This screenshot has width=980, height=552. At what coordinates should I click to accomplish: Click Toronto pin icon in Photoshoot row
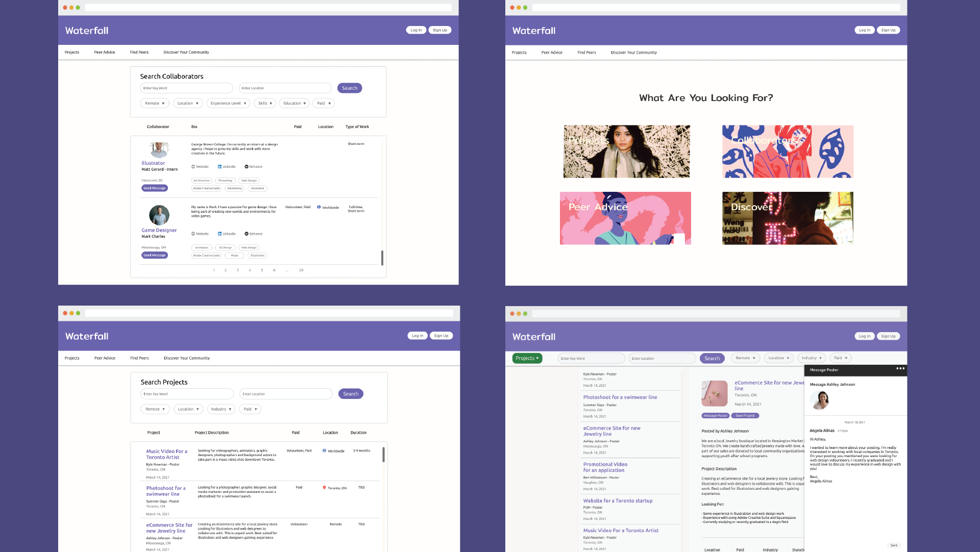324,488
